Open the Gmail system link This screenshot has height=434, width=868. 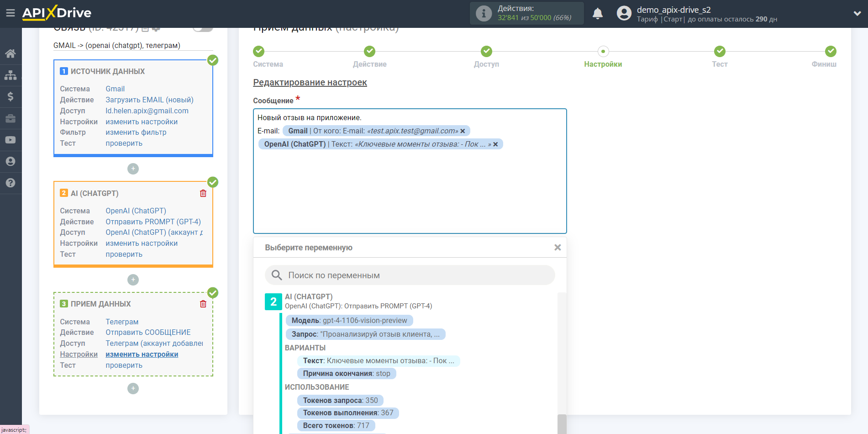tap(115, 89)
